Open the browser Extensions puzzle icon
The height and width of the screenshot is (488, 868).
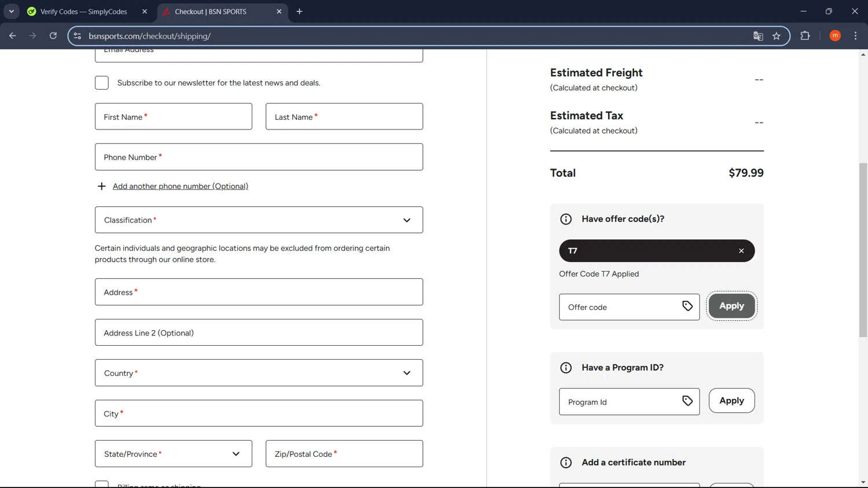tap(804, 36)
